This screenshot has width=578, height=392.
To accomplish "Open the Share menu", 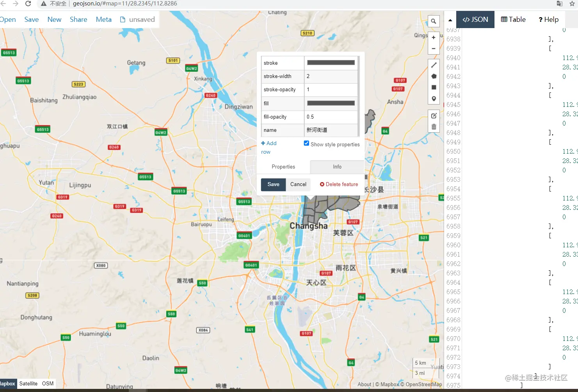I will (x=78, y=20).
